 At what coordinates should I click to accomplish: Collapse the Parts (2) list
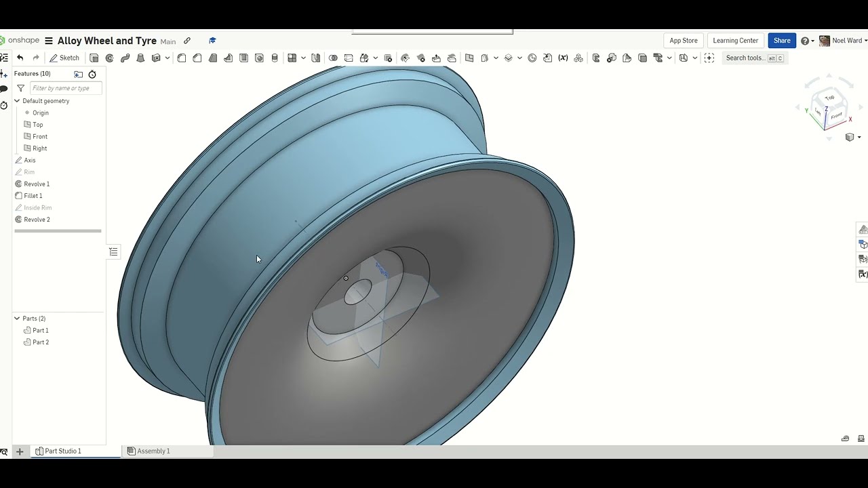tap(17, 319)
